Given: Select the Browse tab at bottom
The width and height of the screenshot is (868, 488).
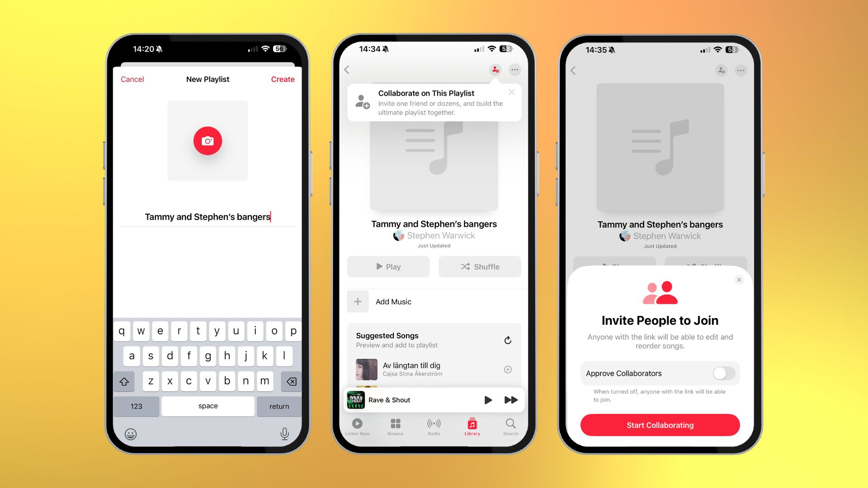Looking at the screenshot, I should [x=396, y=426].
